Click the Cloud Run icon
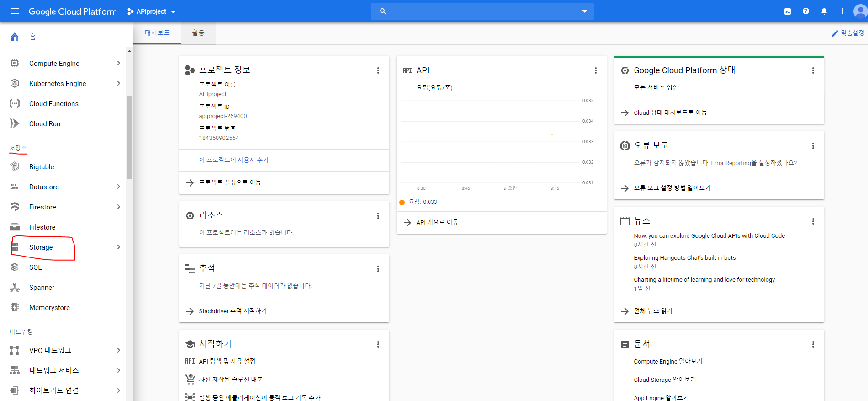 15,123
